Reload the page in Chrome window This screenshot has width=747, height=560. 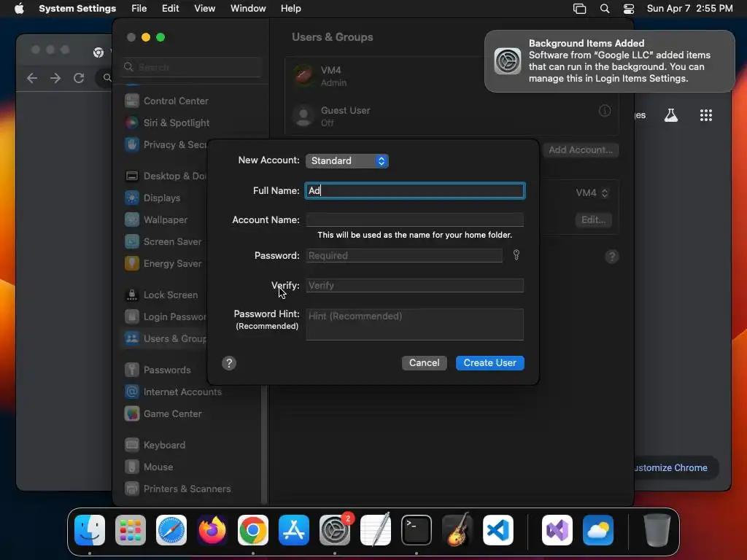(79, 78)
